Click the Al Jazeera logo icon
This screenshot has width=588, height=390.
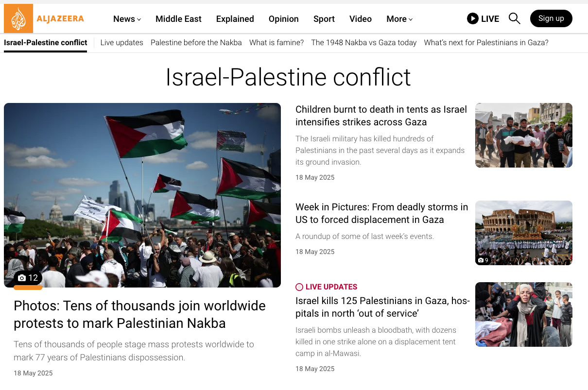click(x=18, y=18)
